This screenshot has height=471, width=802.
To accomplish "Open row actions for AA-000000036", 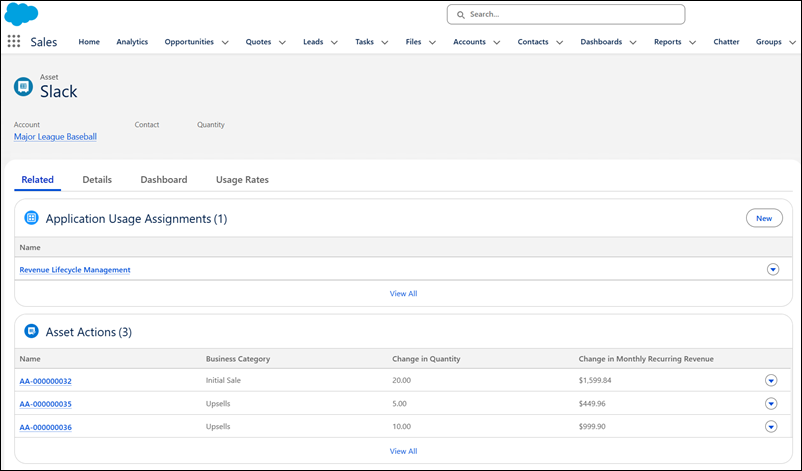I will tap(771, 427).
